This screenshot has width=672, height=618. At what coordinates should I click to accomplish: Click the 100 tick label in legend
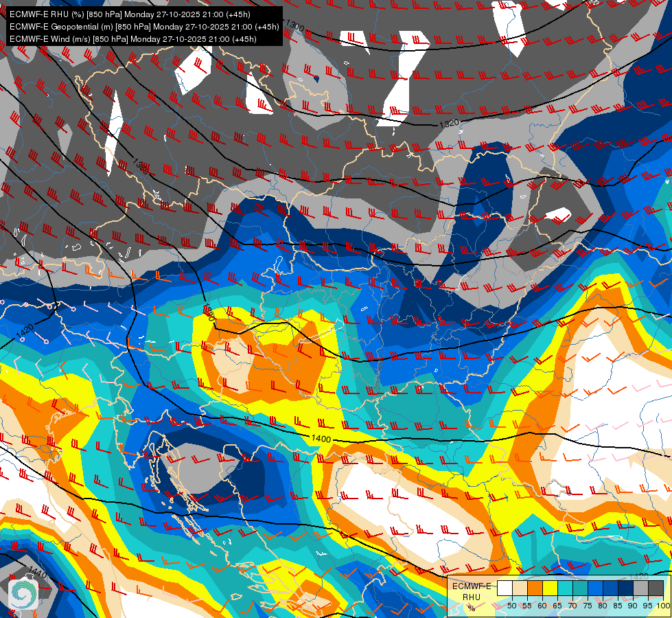click(x=664, y=606)
